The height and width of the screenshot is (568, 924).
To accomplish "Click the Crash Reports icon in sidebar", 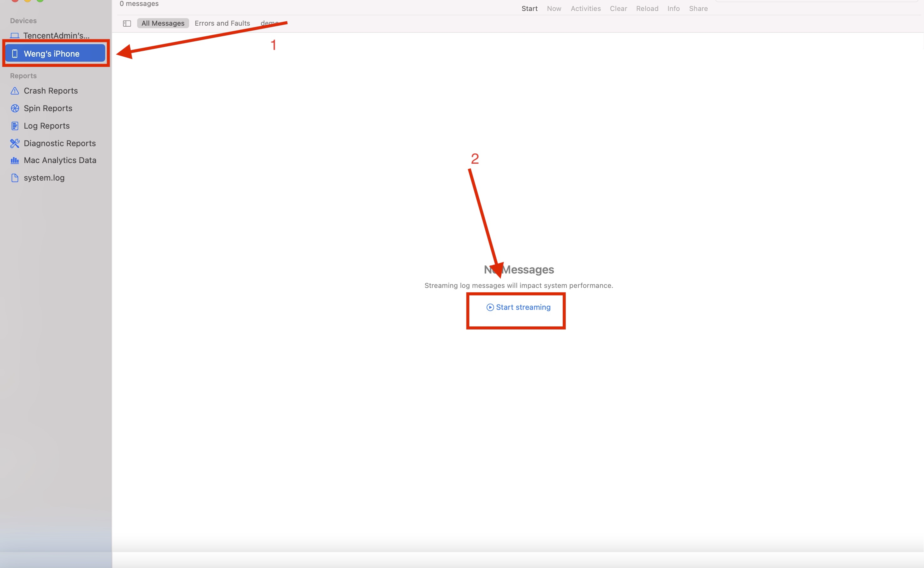I will point(14,90).
